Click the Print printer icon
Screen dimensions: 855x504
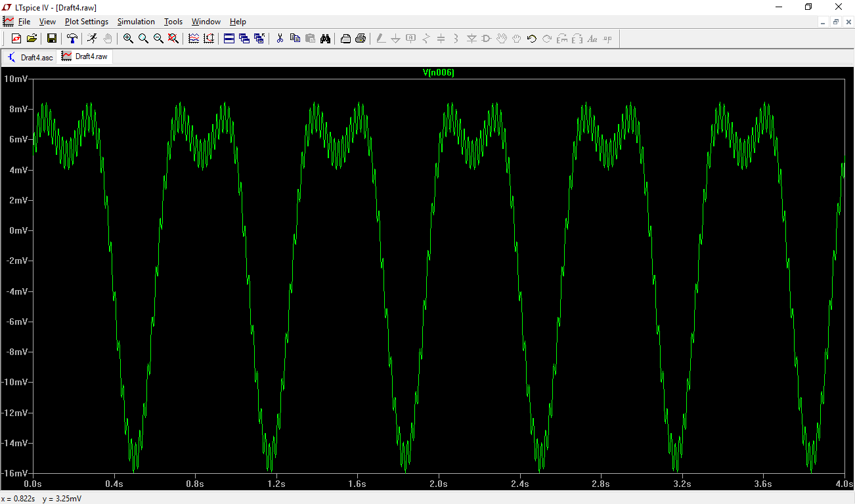(361, 39)
